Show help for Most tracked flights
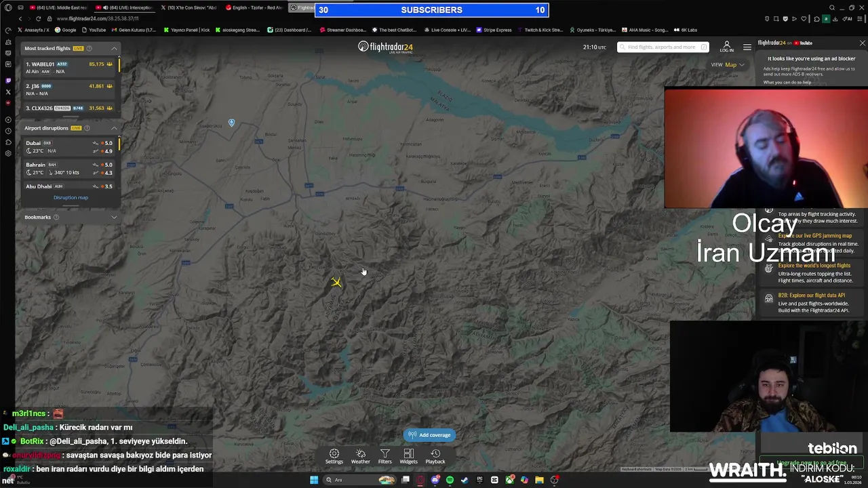The height and width of the screenshot is (488, 868). tap(89, 48)
